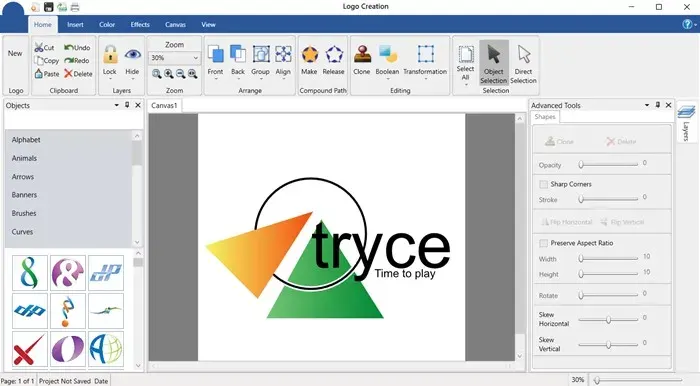Screen dimensions: 700x386
Task: Select the Canvas1 document tab
Action: point(164,106)
